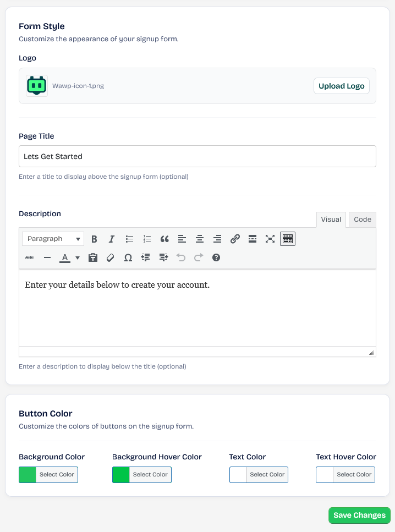The image size is (395, 532).
Task: Apply italic formatting in the description editor
Action: [112, 239]
